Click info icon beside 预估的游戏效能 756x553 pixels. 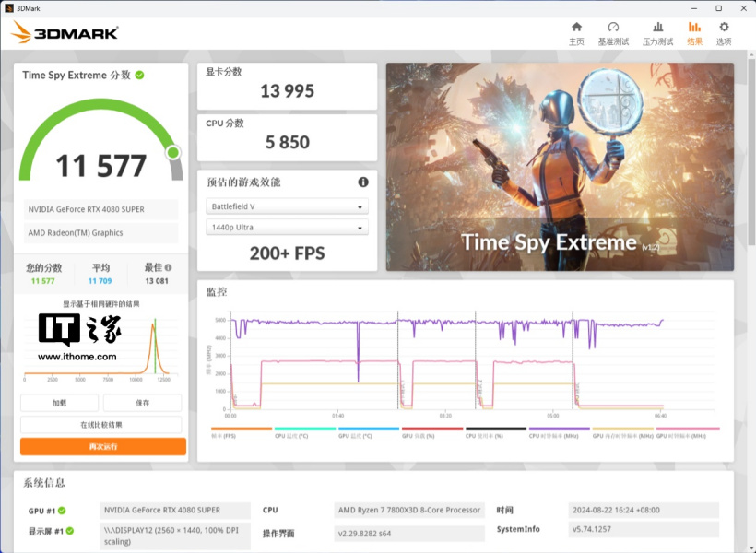point(363,182)
